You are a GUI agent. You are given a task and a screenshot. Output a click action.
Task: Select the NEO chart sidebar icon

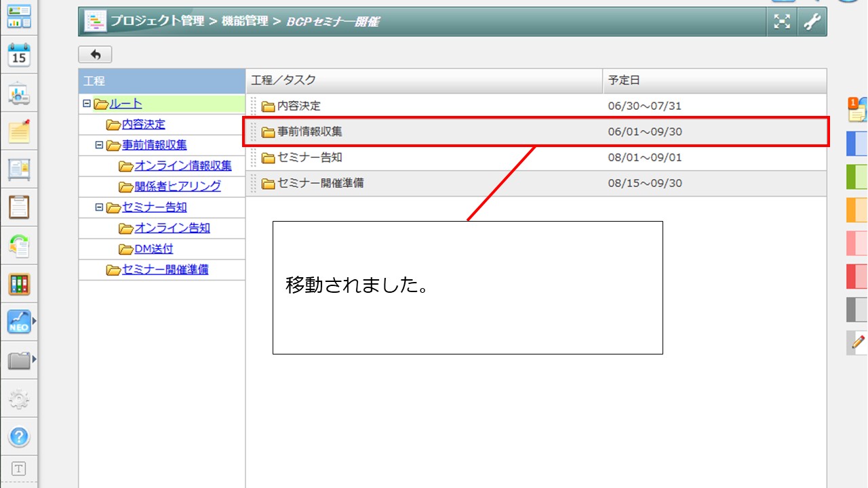point(19,321)
